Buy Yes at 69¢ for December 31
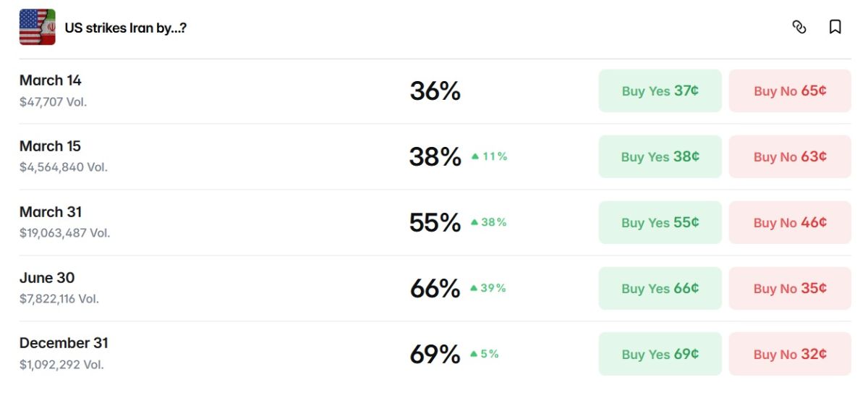This screenshot has width=868, height=393. point(660,355)
